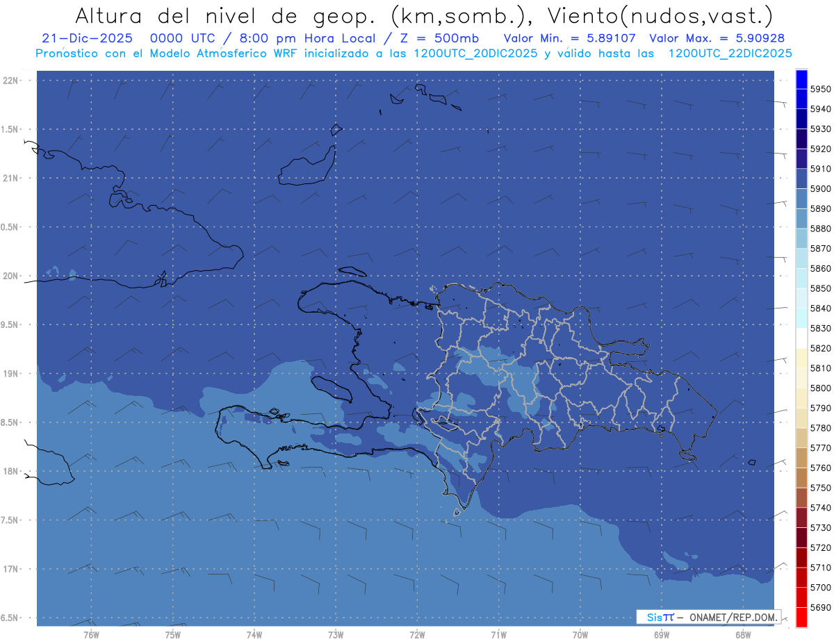The width and height of the screenshot is (834, 644).
Task: Click the 17N latitude label
Action: coord(11,569)
